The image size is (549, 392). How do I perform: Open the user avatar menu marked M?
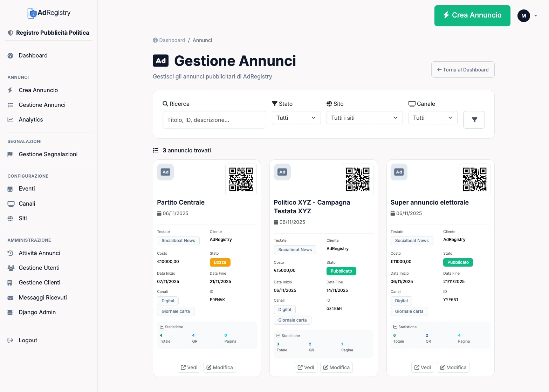523,15
